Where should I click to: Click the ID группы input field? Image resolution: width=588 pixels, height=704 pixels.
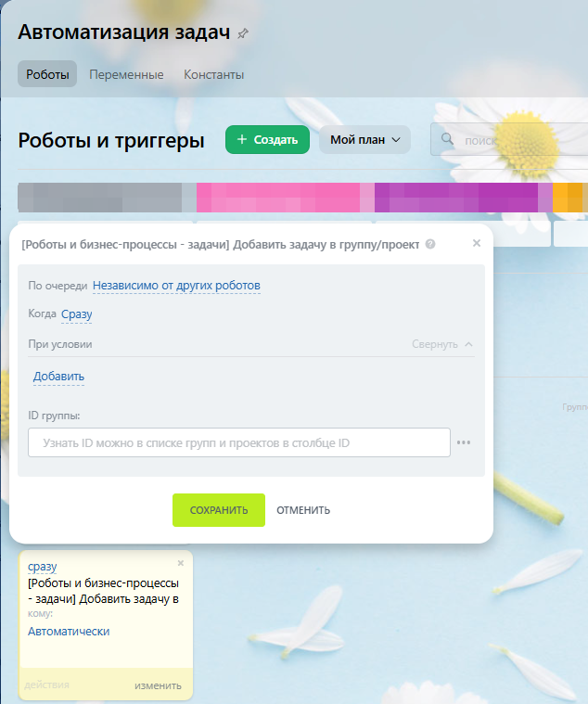pos(238,442)
